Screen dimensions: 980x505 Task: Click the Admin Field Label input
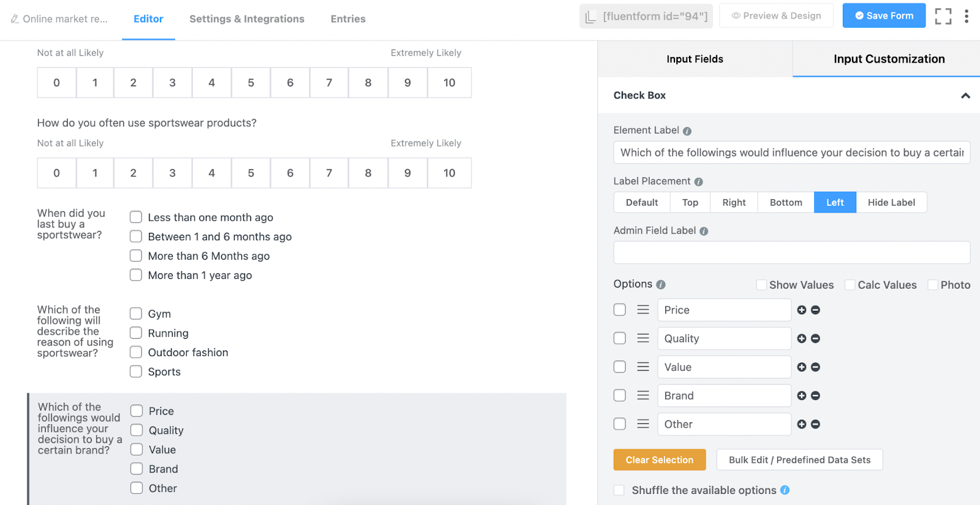791,252
